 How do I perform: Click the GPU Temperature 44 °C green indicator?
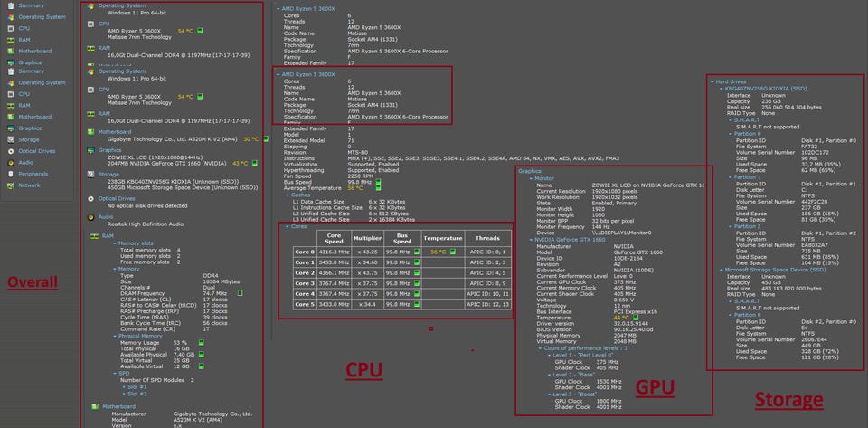coord(636,318)
